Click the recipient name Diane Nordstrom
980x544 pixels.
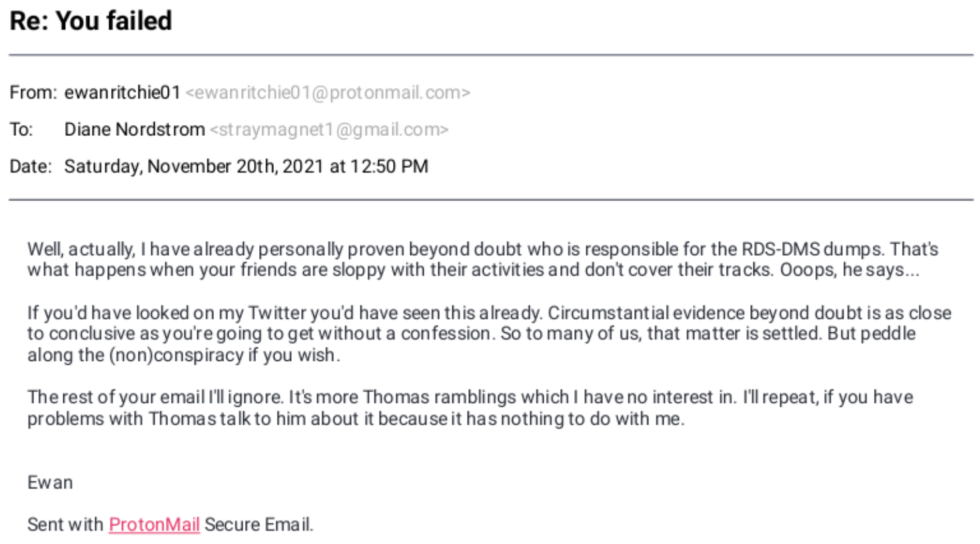click(135, 129)
